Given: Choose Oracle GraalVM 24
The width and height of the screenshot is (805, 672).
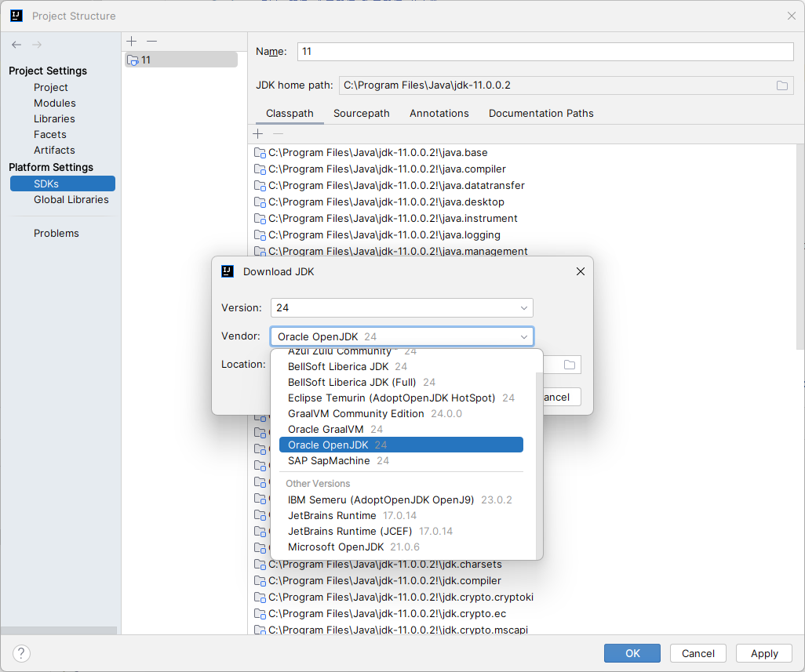Looking at the screenshot, I should [x=401, y=430].
